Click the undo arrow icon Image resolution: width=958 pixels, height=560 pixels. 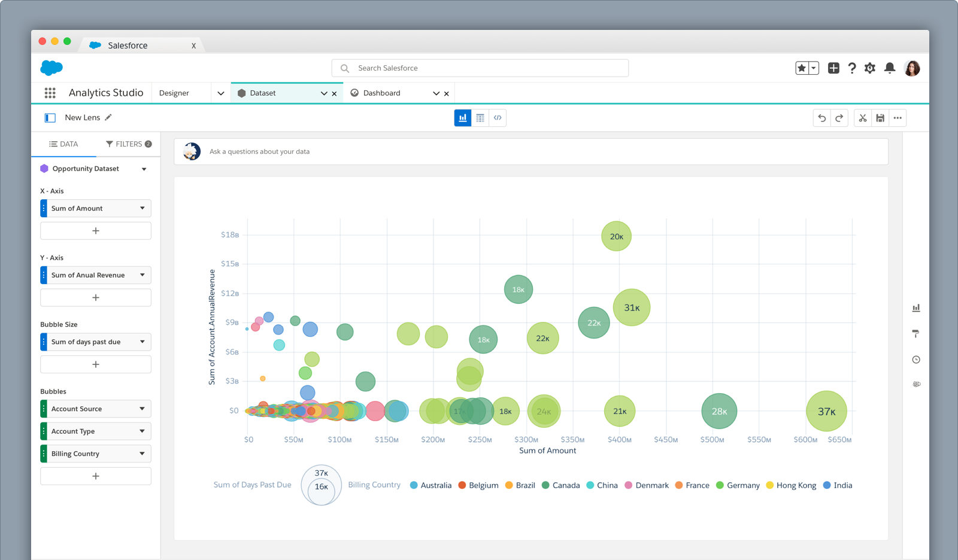click(821, 118)
